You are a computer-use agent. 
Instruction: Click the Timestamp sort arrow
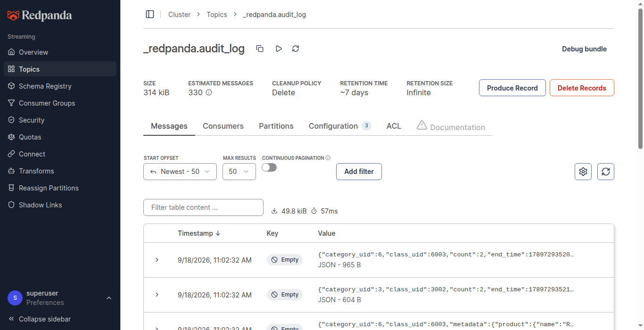(x=218, y=233)
